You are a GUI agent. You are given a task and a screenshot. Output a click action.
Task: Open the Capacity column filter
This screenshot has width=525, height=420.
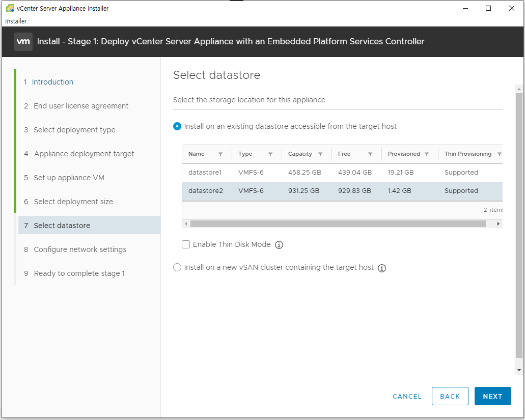[x=320, y=154]
